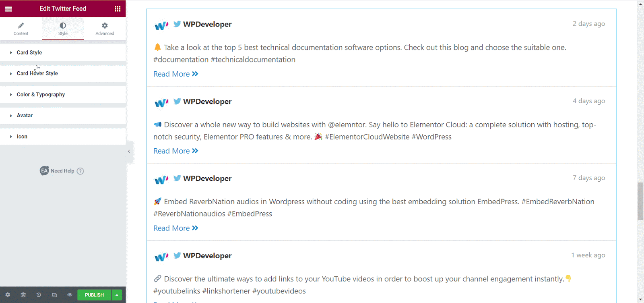Click the Twitter bird icon on 1 week ago tweet
The image size is (644, 303).
point(177,255)
